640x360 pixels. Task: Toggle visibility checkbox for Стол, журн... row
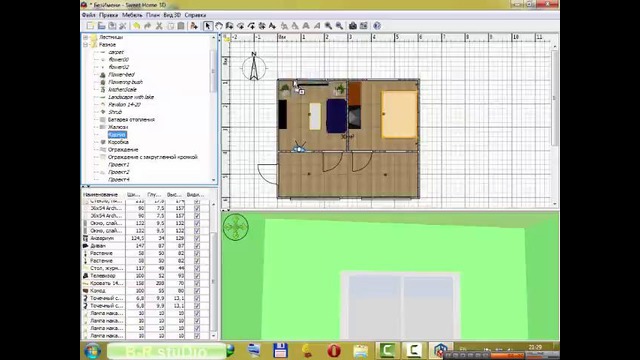(x=197, y=268)
